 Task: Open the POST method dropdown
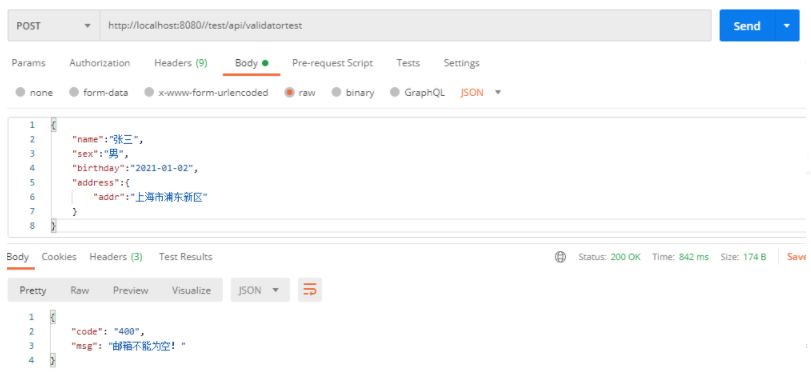(54, 25)
